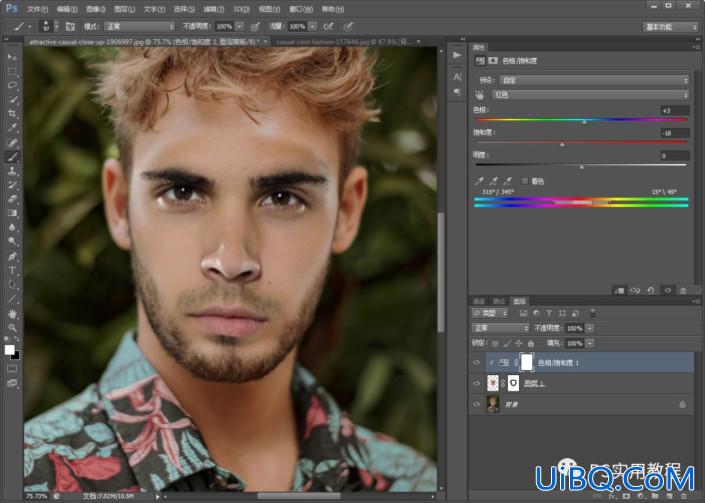Screen dimensions: 705x503
Task: Select the Gradient tool
Action: 12,213
